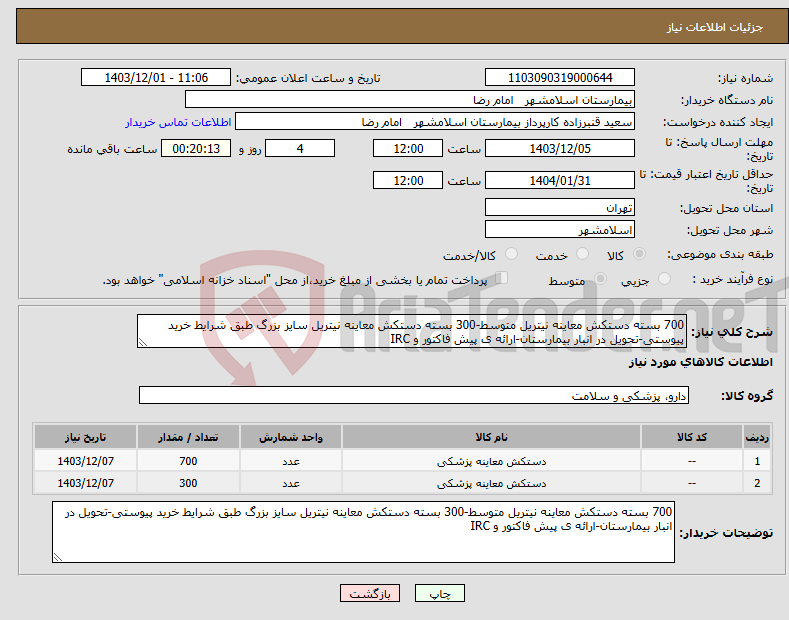Select the جزیی purchase type radio
The width and height of the screenshot is (789, 620).
tap(664, 278)
